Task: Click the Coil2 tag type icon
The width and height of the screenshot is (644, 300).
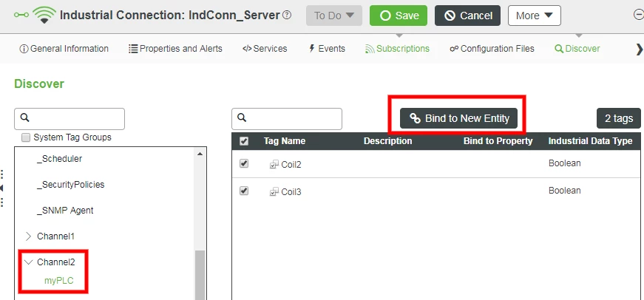Action: tap(274, 165)
